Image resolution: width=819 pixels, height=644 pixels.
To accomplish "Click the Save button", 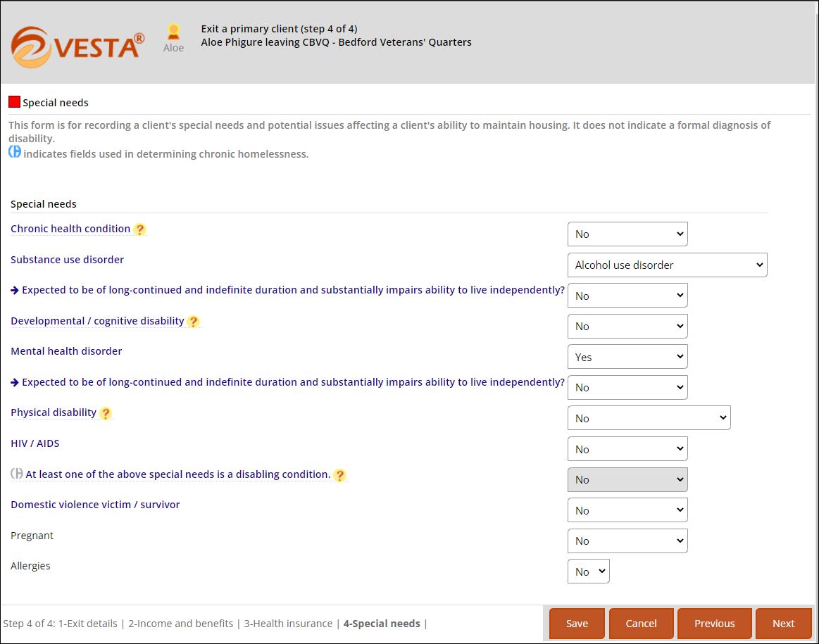I will [577, 623].
